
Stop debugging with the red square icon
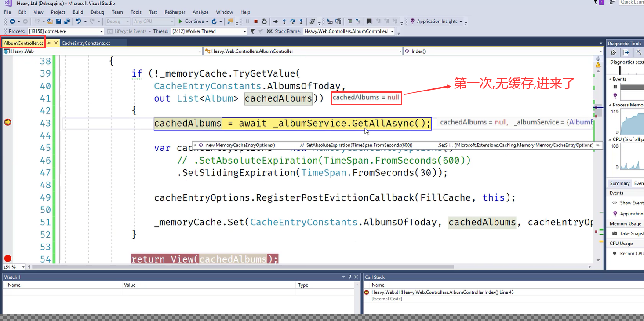[x=255, y=21]
